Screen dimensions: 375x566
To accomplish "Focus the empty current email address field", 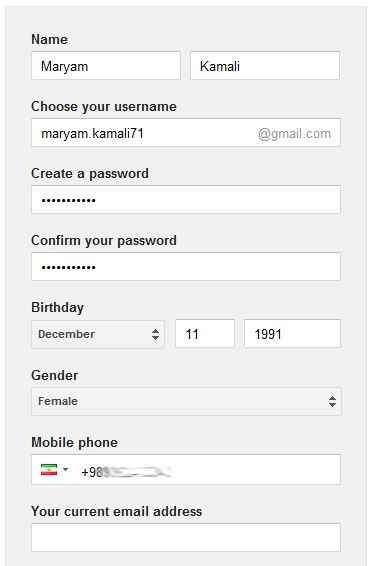I will click(x=186, y=537).
